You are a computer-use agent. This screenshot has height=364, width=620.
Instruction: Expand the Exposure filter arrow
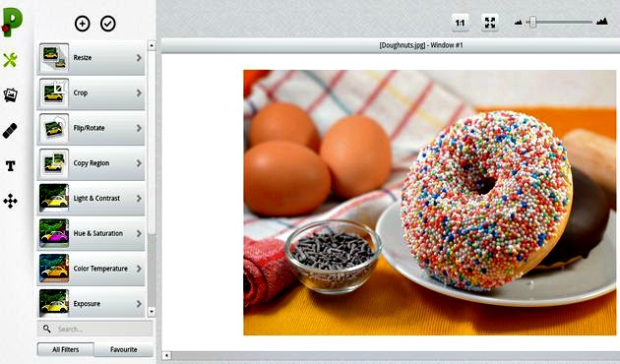coord(139,304)
